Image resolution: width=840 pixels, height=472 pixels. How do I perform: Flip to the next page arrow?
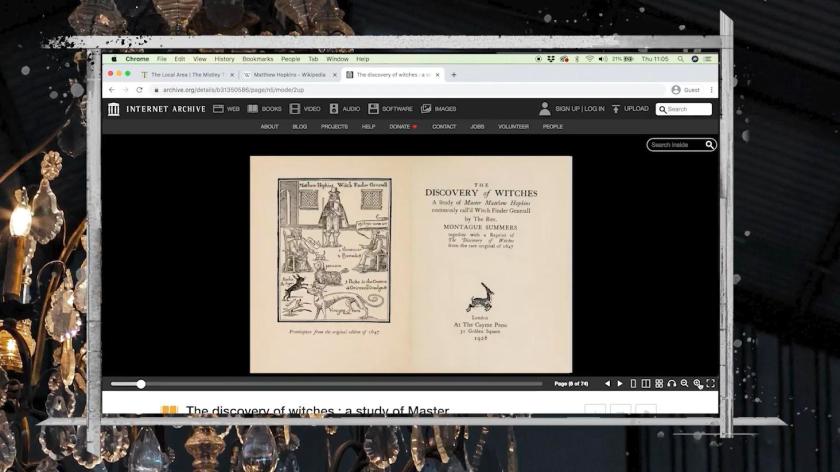pos(620,384)
